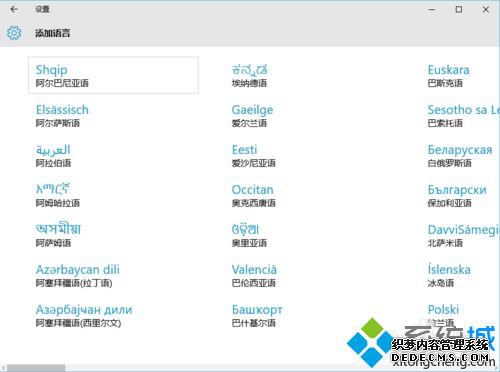
Task: Close the settings window
Action: tap(486, 9)
